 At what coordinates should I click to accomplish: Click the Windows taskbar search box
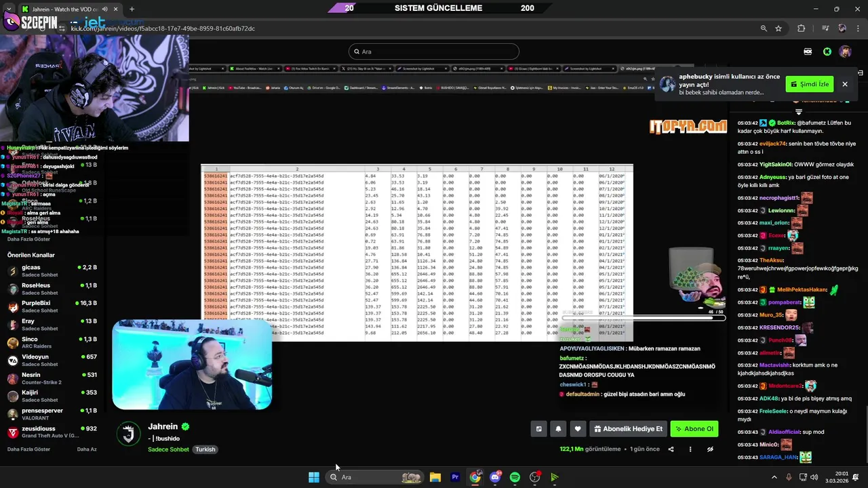point(374,477)
